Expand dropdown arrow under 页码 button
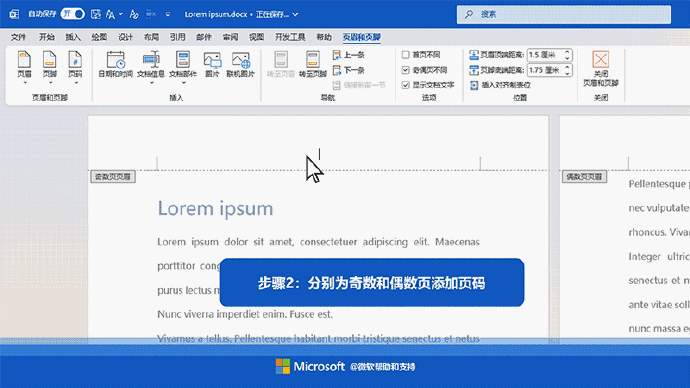The height and width of the screenshot is (388, 690). (75, 83)
